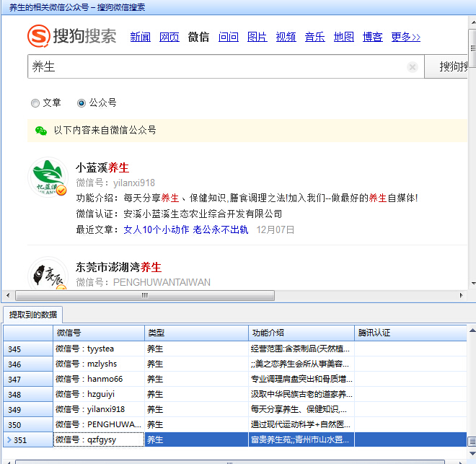Screen dimensions: 476x464
Task: Open the 视频 link
Action: tap(286, 37)
